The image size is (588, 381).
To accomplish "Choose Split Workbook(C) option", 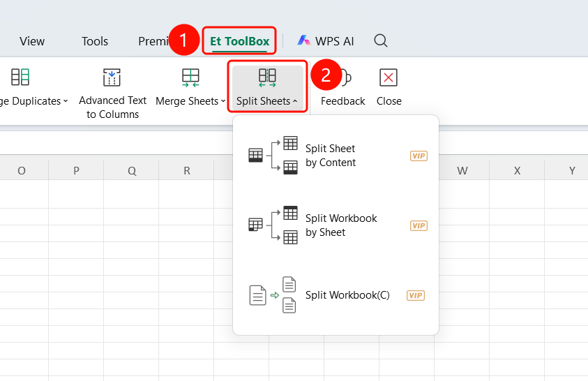I will pyautogui.click(x=336, y=295).
